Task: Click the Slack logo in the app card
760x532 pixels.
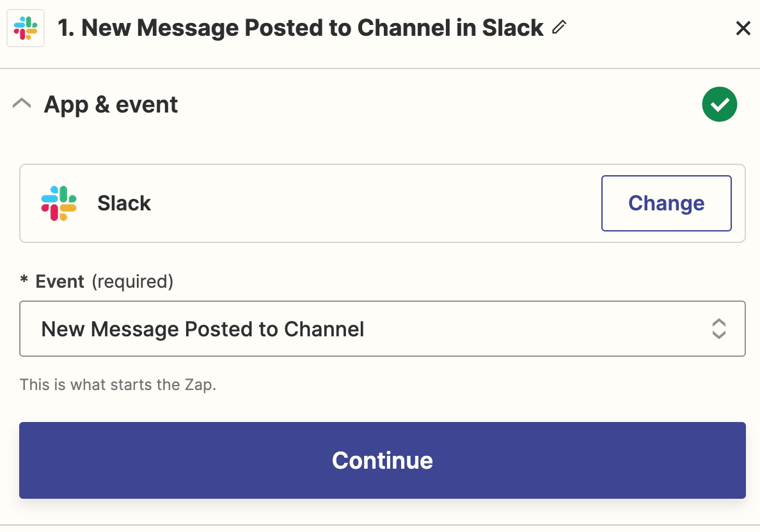Action: [59, 203]
